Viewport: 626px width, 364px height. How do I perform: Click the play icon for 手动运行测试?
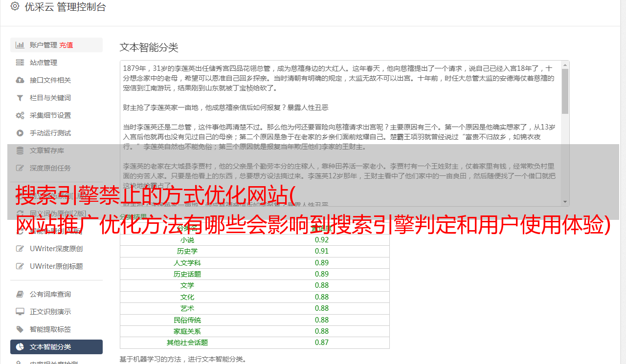20,133
